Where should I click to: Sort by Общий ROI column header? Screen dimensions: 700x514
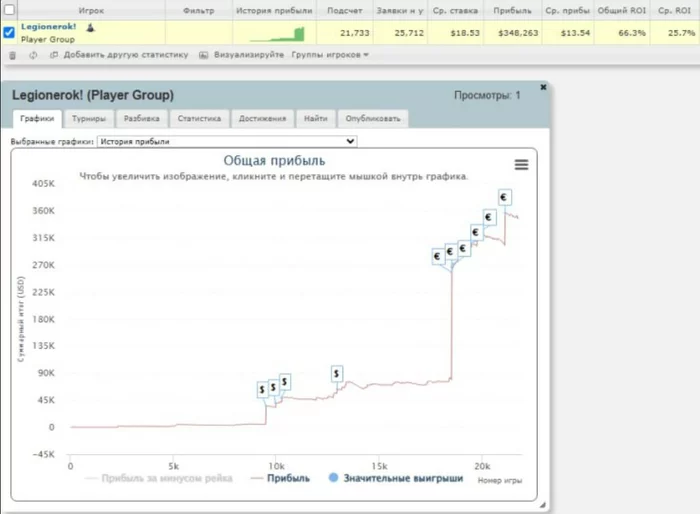(x=621, y=10)
